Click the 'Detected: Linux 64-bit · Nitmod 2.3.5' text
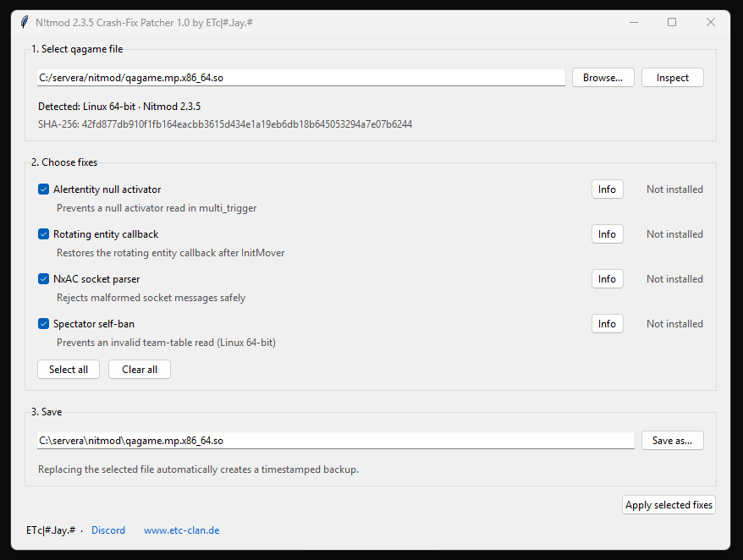This screenshot has width=743, height=560. (x=119, y=107)
